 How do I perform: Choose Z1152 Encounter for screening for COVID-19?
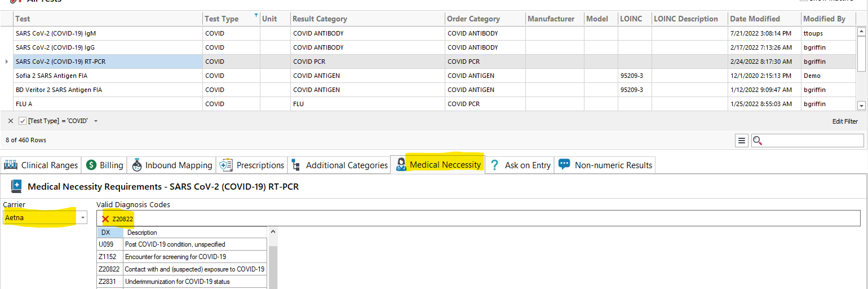pos(182,257)
